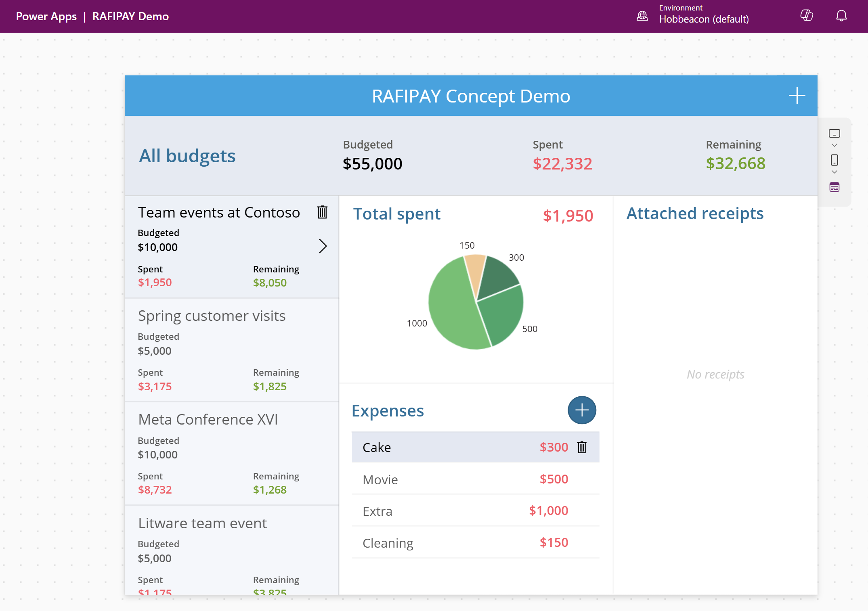868x611 pixels.
Task: Select the Cleaning expense row
Action: click(476, 543)
